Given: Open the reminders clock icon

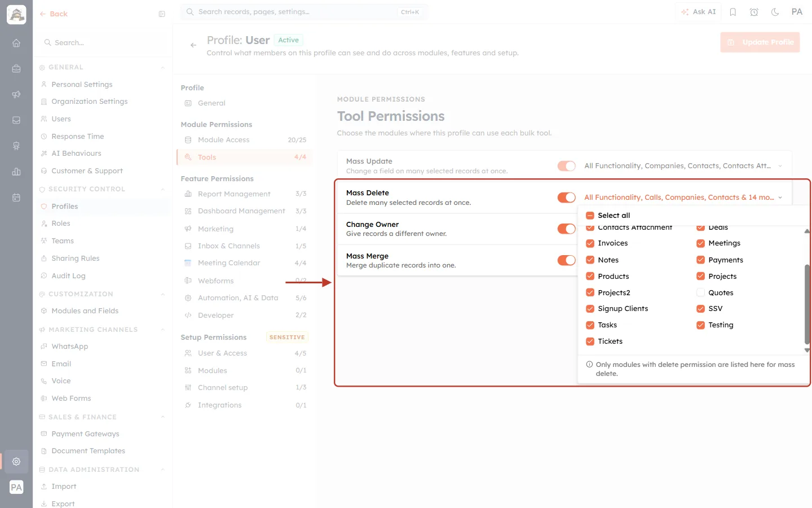Looking at the screenshot, I should click(754, 12).
